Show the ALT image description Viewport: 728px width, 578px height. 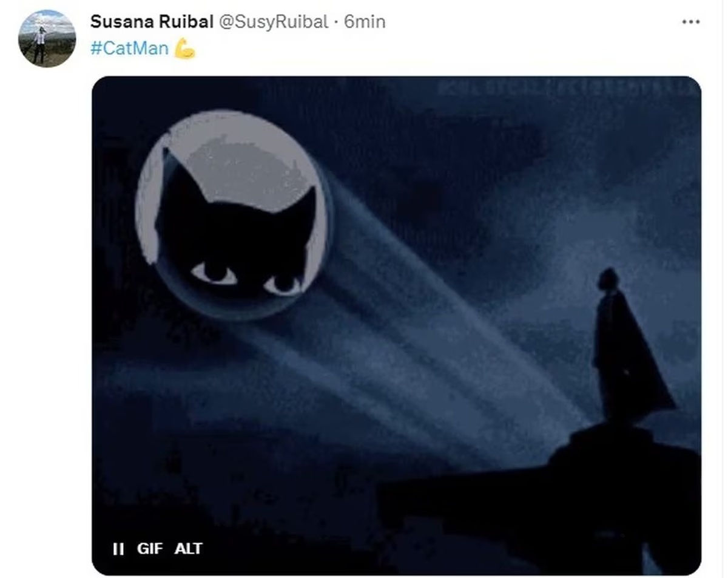(188, 549)
